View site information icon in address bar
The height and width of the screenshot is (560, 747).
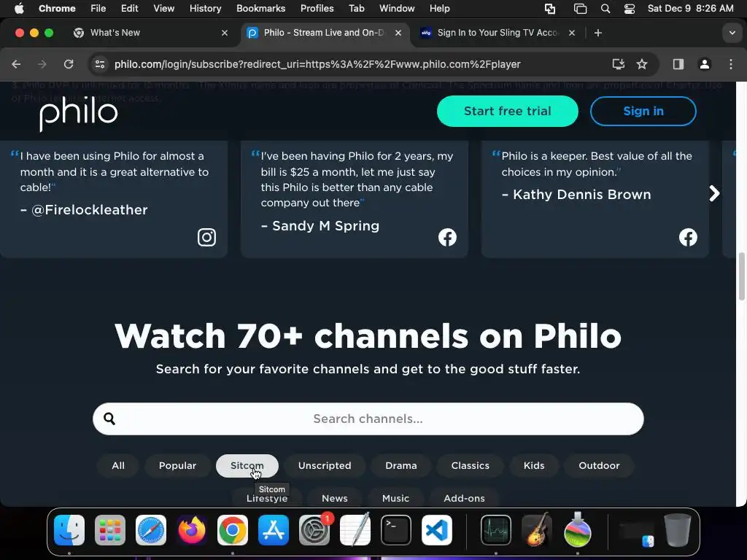[99, 64]
